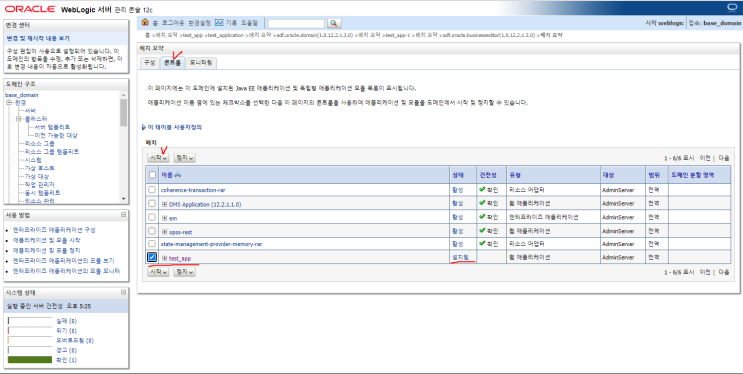
Task: Collapse the 환경 tree node
Action: (x=9, y=102)
